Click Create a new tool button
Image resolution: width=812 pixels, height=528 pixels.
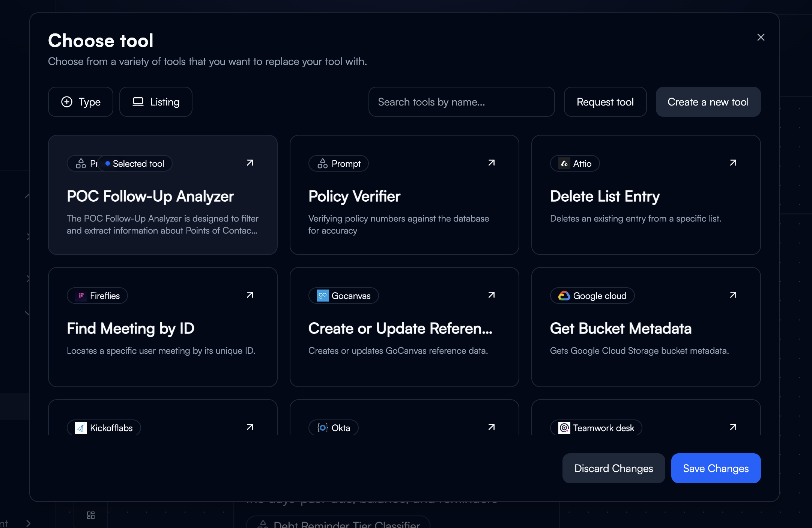(708, 102)
